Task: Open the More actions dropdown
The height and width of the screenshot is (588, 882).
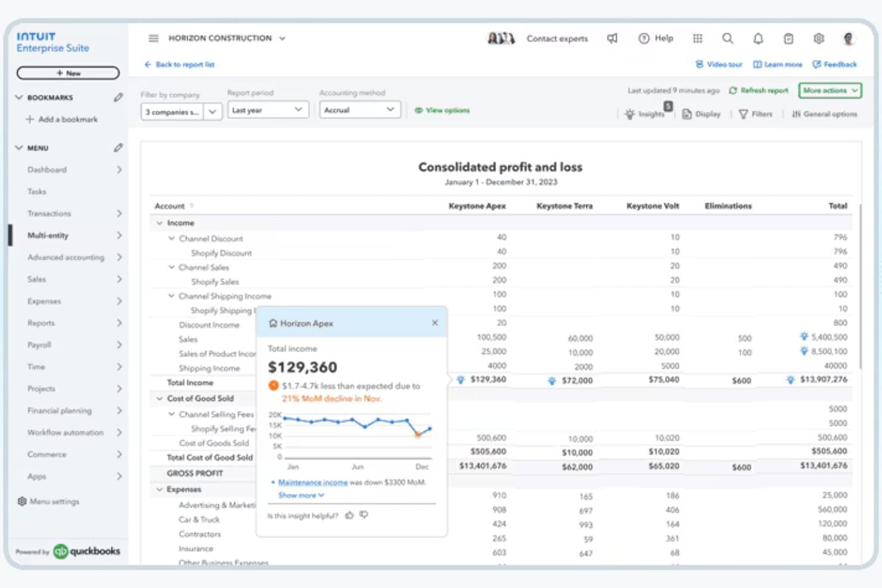Action: [x=829, y=91]
